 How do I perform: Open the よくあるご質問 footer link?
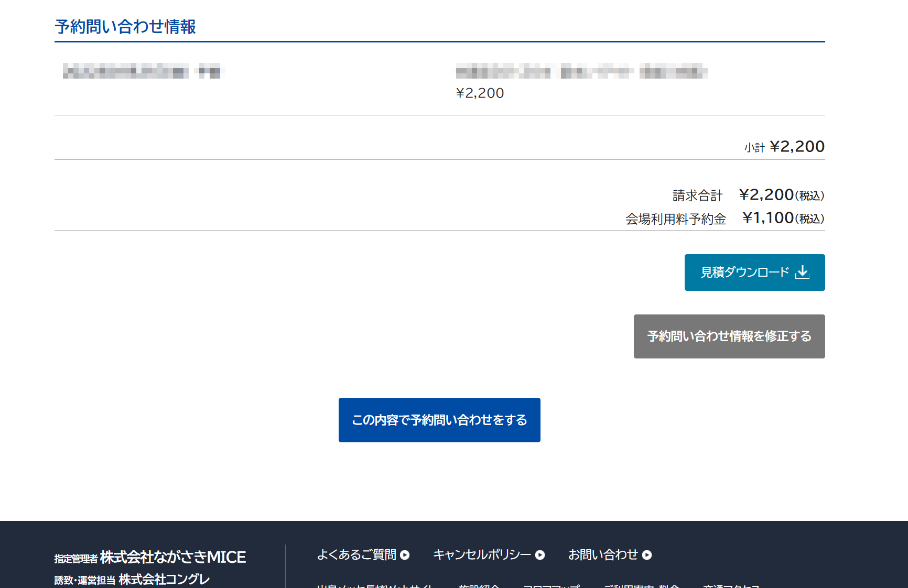(356, 554)
